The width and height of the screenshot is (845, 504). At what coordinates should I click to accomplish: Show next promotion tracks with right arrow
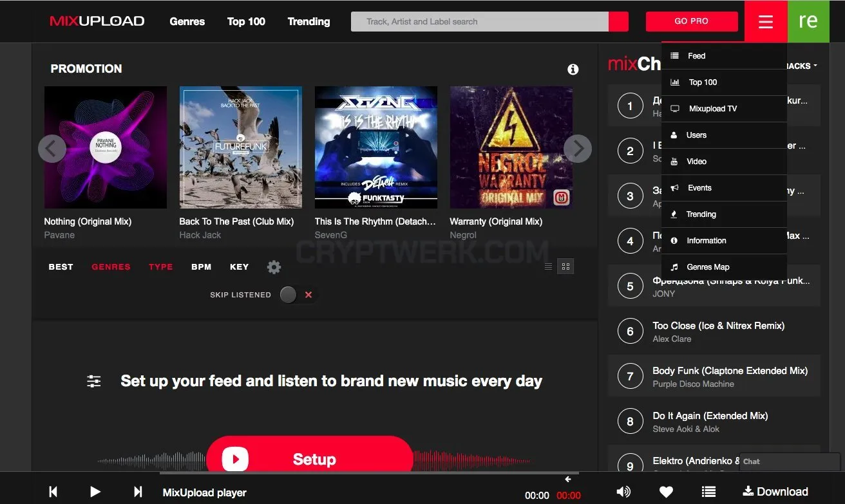click(x=578, y=149)
